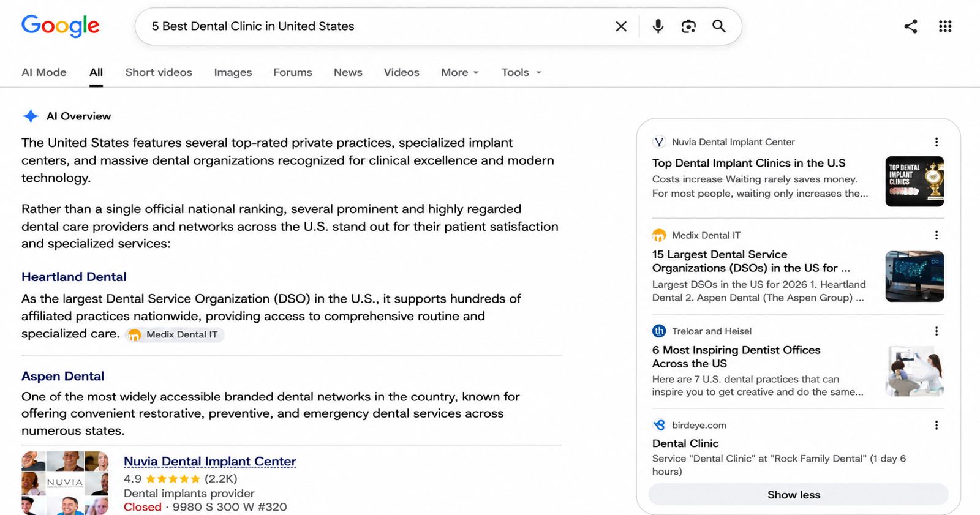
Task: Open options menu for birdeye.com card
Action: pyautogui.click(x=936, y=425)
